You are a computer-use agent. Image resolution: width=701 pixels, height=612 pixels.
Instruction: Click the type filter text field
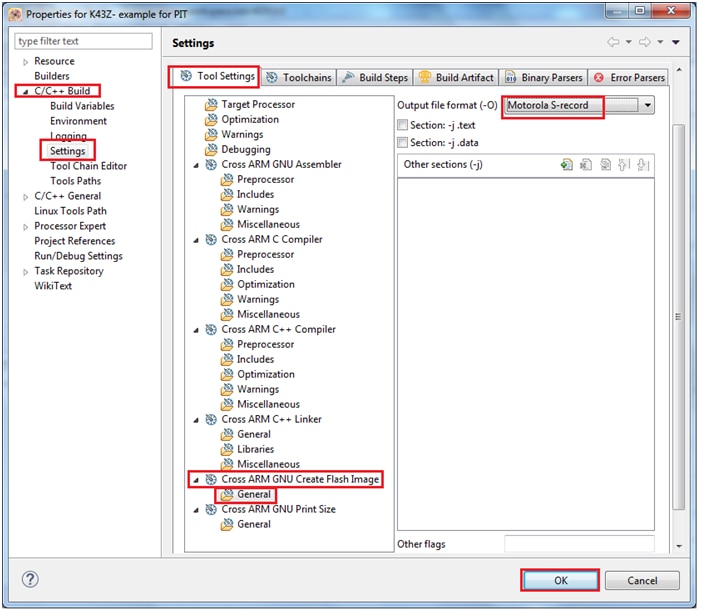click(x=84, y=41)
